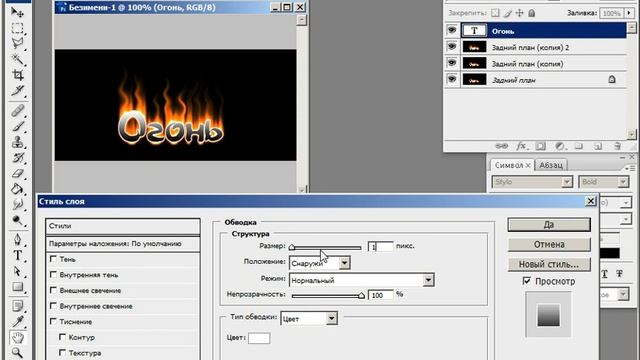
Task: Select Стили in layer style list
Action: (x=123, y=226)
